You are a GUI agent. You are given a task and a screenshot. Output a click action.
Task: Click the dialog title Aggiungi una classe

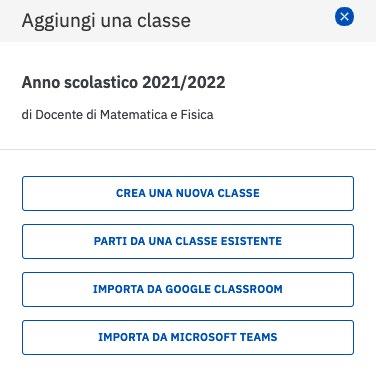pyautogui.click(x=106, y=21)
